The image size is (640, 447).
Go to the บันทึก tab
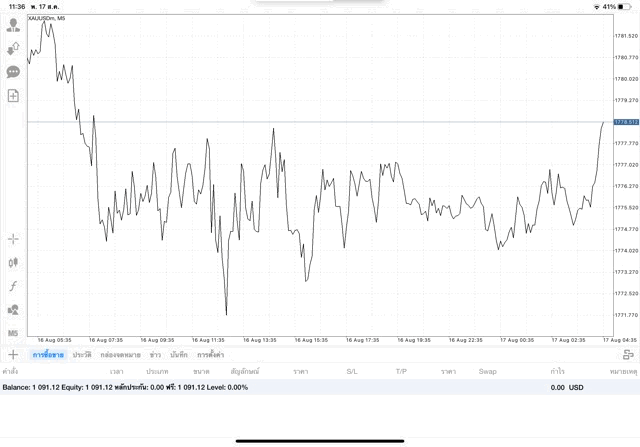[x=179, y=355]
